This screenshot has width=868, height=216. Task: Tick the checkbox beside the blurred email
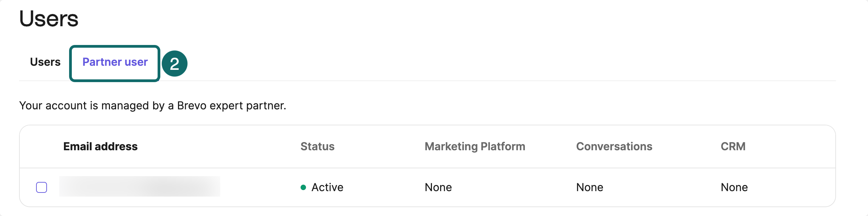click(42, 187)
